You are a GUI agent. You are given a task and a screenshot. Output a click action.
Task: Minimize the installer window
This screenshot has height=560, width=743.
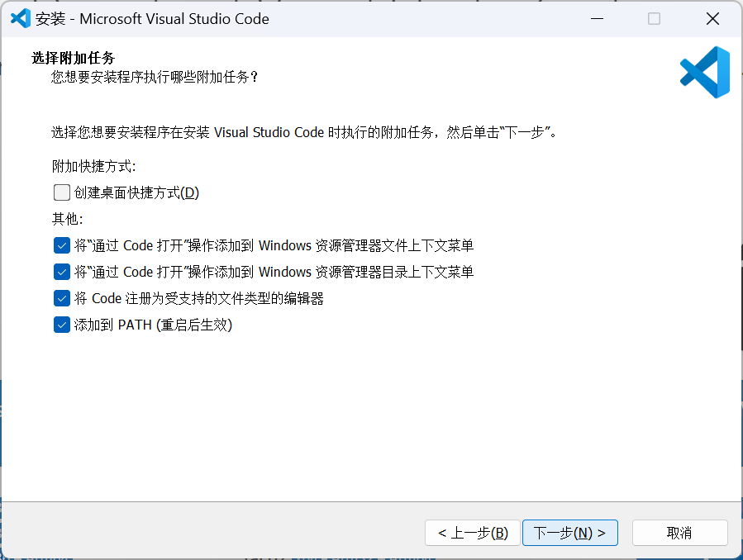tap(597, 18)
